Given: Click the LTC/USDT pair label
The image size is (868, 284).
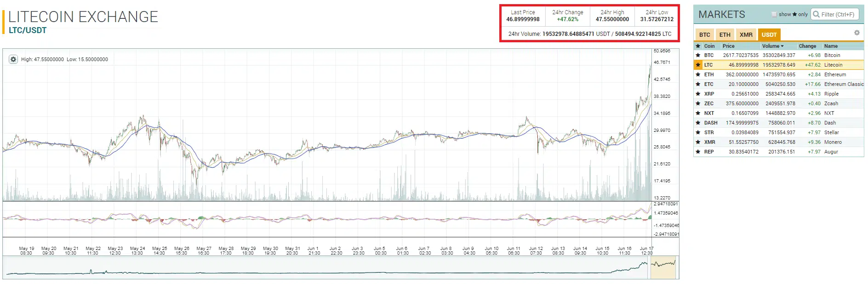Looking at the screenshot, I should (28, 30).
